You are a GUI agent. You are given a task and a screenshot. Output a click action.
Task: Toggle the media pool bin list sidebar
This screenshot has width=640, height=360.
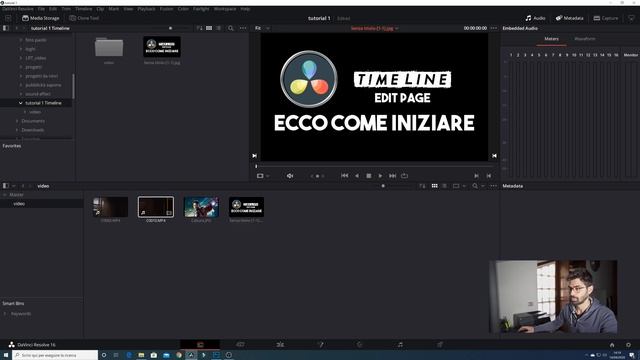[x=6, y=186]
